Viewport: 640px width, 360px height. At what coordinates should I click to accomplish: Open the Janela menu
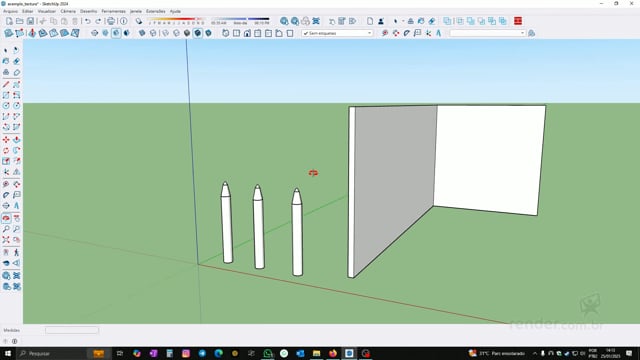136,11
